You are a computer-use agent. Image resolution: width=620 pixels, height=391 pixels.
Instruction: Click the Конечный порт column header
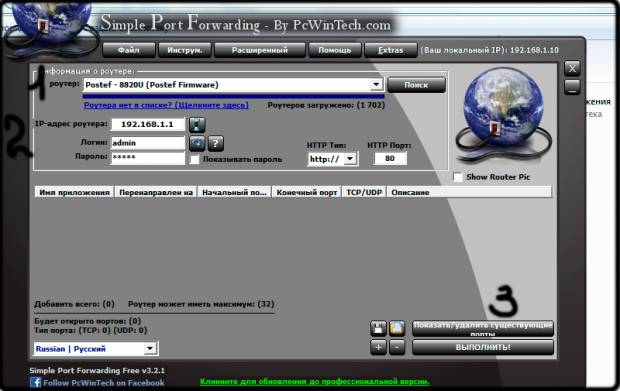click(307, 193)
